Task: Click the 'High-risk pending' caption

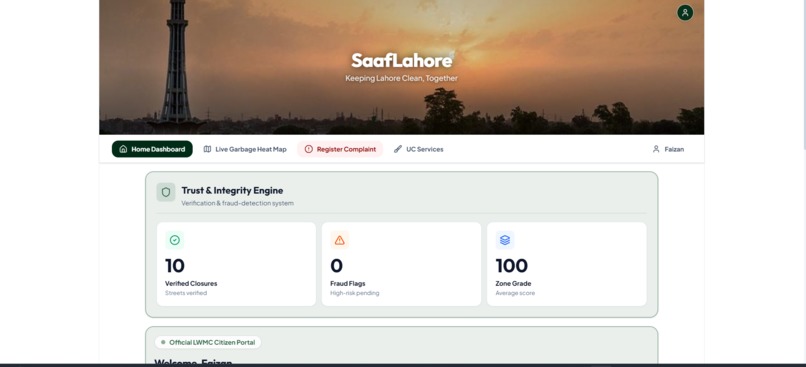Action: coord(355,293)
